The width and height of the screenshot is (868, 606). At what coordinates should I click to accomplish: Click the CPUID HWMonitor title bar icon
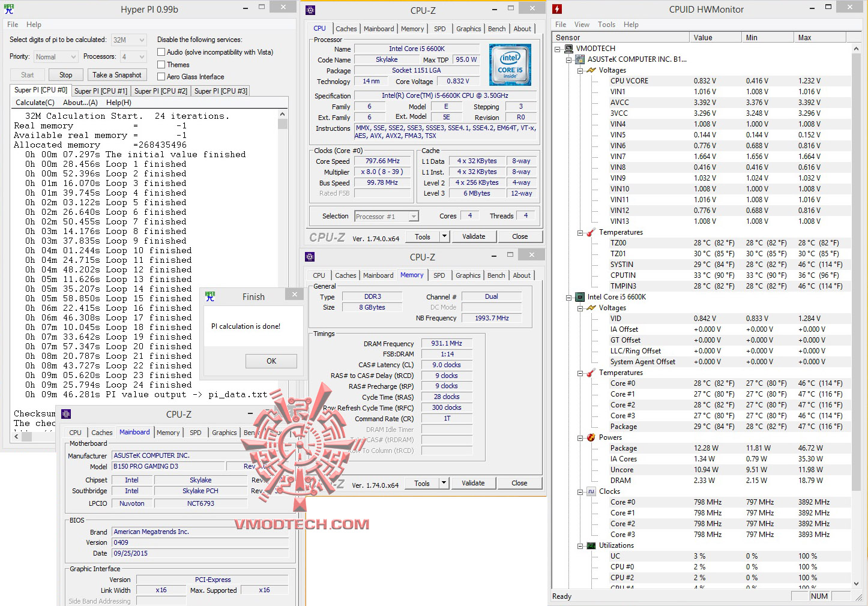click(557, 9)
